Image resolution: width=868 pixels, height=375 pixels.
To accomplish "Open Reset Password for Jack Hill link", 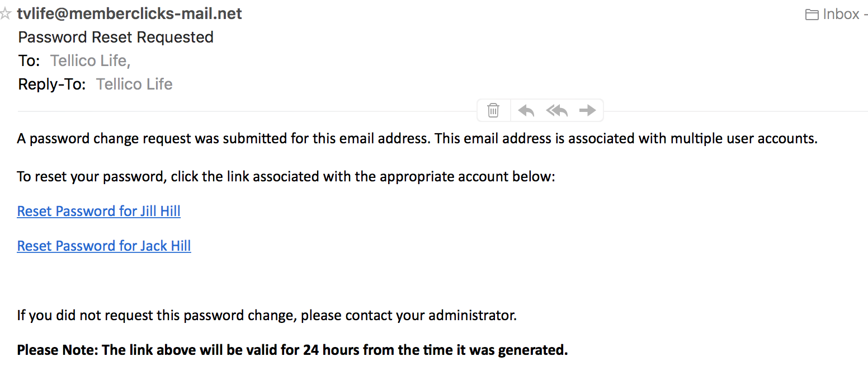I will (x=104, y=246).
